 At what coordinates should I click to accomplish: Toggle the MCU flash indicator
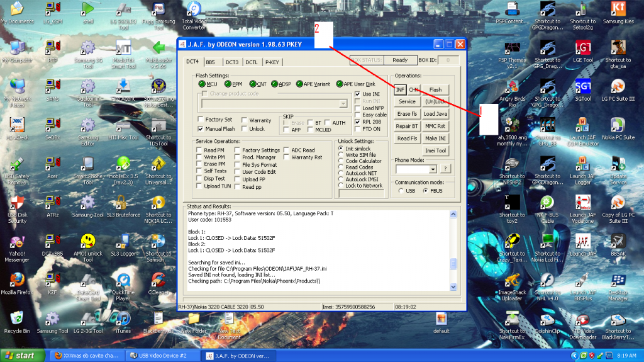point(202,84)
